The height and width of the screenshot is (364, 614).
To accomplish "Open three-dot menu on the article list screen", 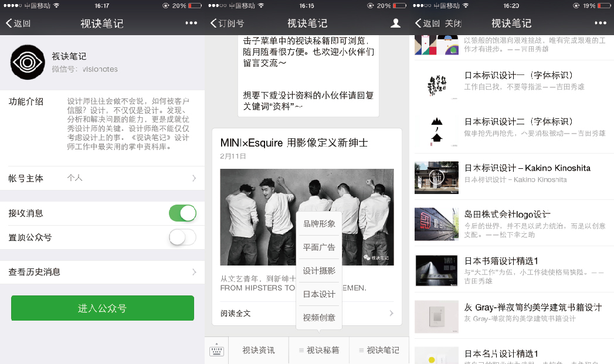I will 601,23.
